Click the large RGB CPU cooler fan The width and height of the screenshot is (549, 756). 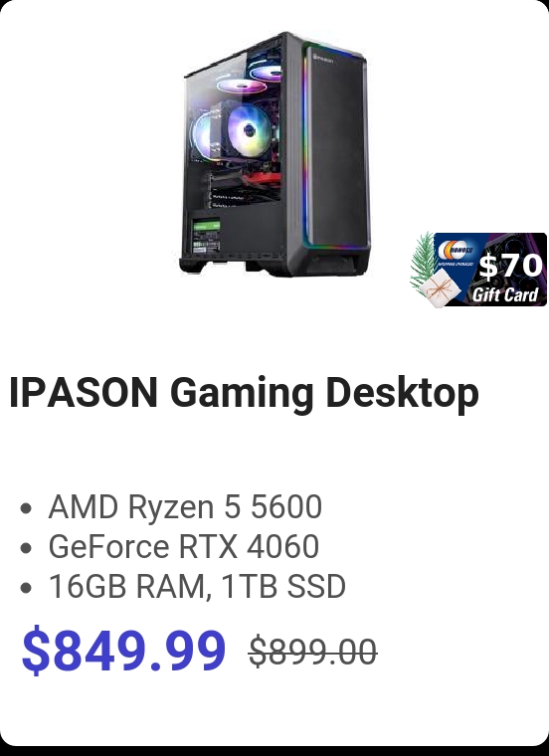tap(249, 130)
